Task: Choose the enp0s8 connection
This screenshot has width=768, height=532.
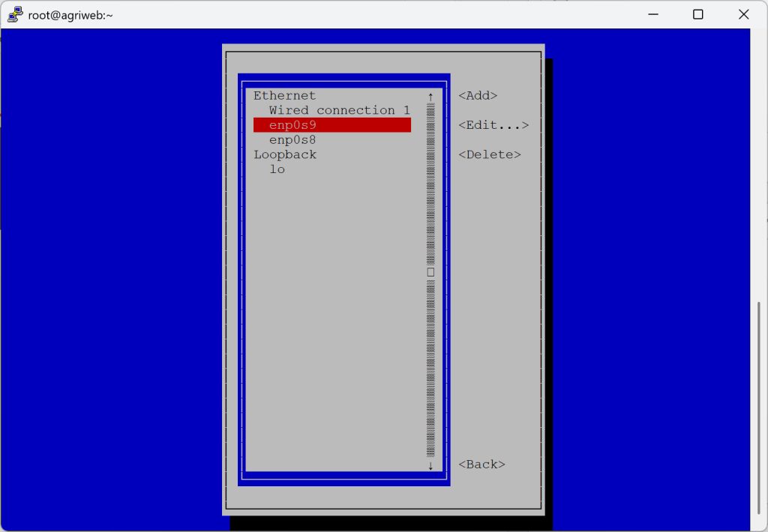Action: [292, 140]
